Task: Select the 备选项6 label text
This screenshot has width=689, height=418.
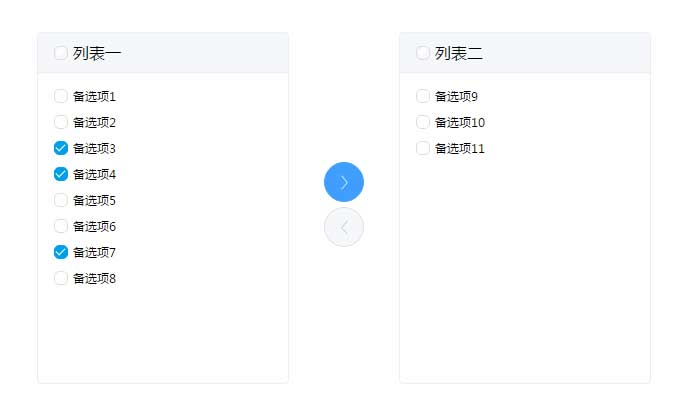Action: click(95, 227)
